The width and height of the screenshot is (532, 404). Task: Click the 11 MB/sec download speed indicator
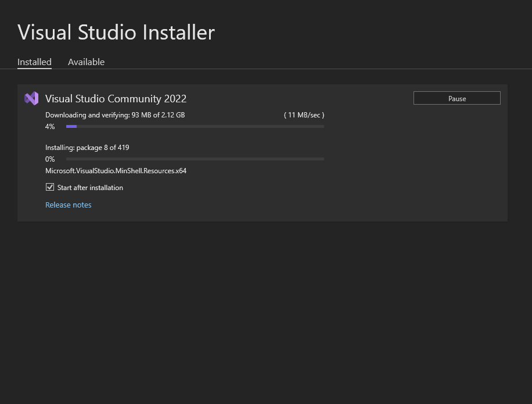pos(304,115)
